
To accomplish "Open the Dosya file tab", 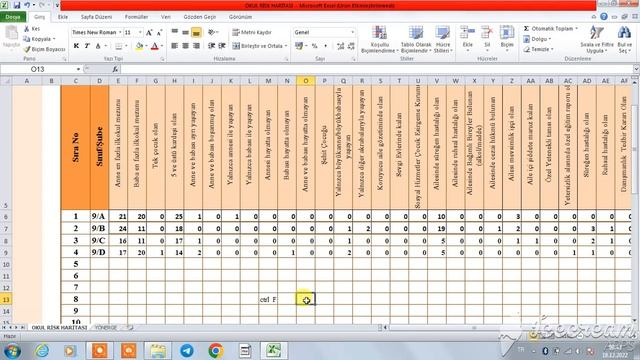I will point(13,17).
